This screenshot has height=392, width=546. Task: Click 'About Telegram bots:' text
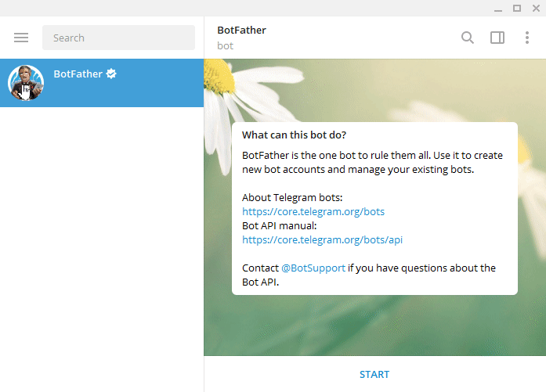pyautogui.click(x=292, y=198)
